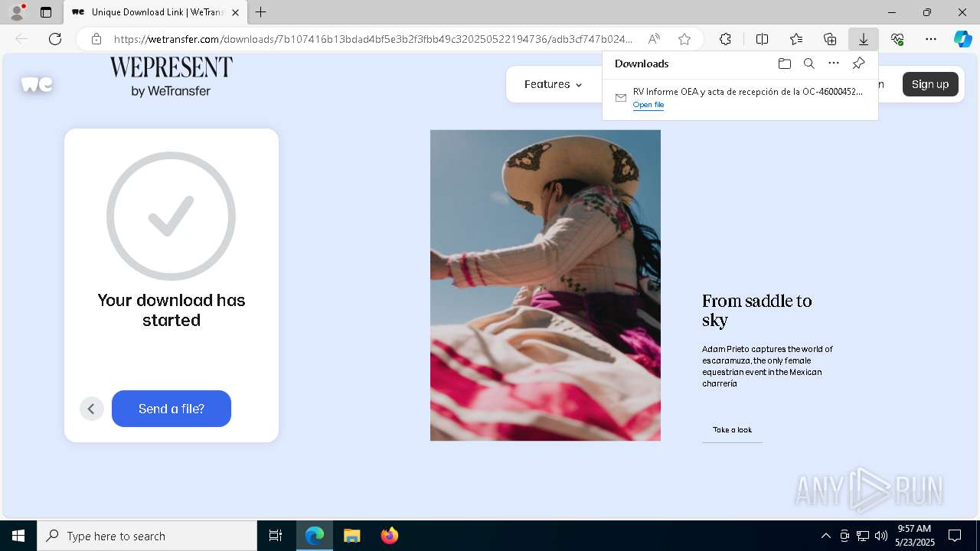The height and width of the screenshot is (551, 980).
Task: Expand the Features dropdown menu
Action: [x=553, y=84]
